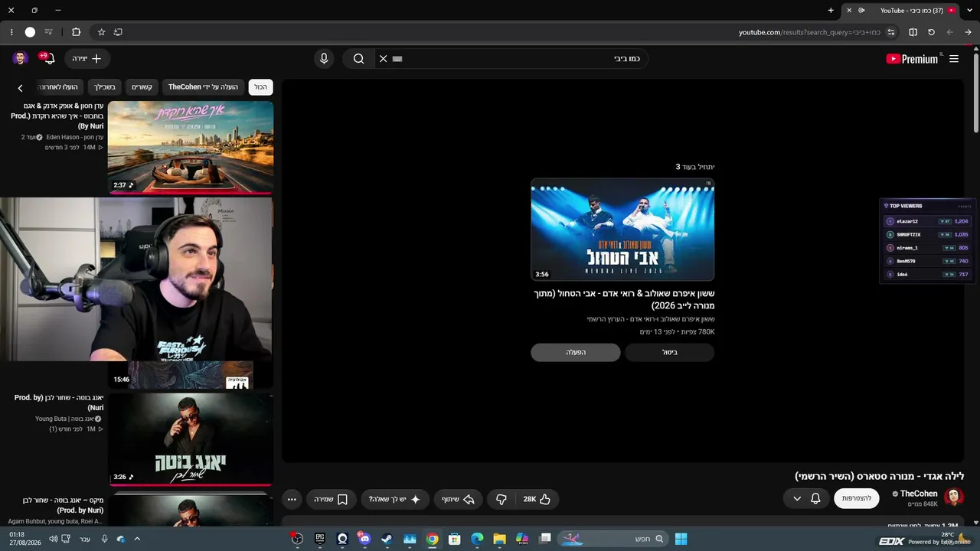The image size is (980, 551).
Task: Toggle browser side panel
Action: click(913, 32)
